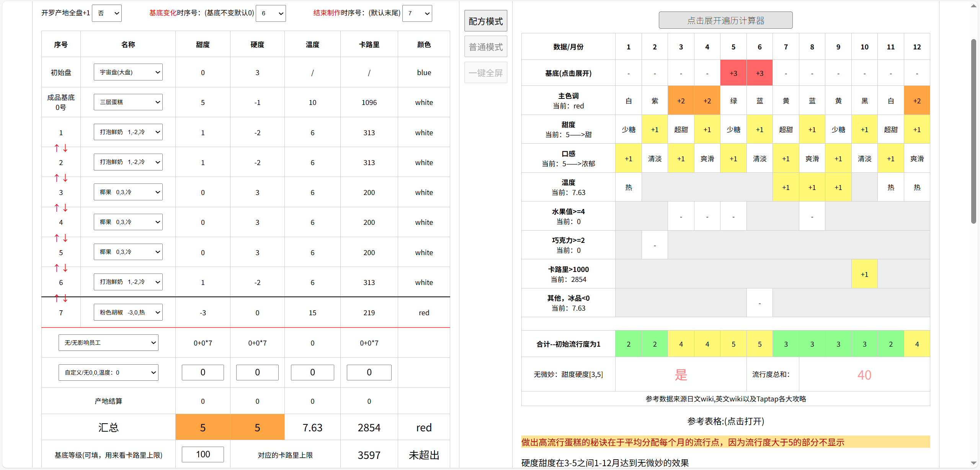Click the month 12 column header
Screen dimensions: 980x470
pyautogui.click(x=917, y=47)
